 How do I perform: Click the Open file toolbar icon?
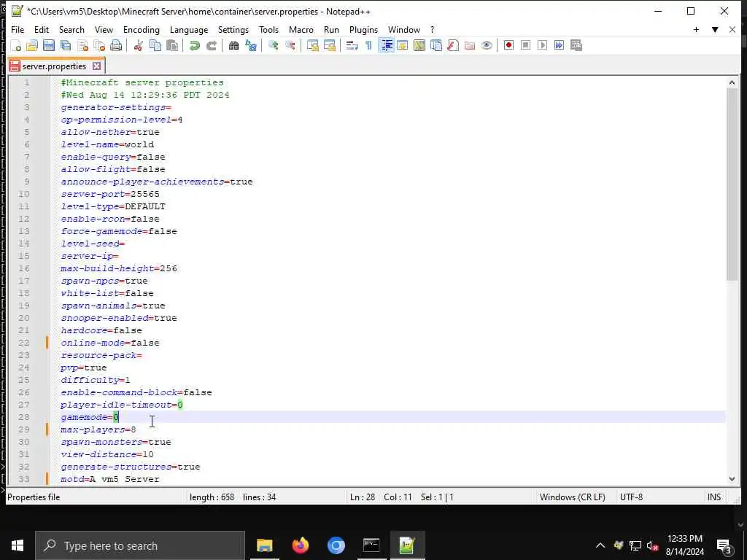[x=32, y=45]
